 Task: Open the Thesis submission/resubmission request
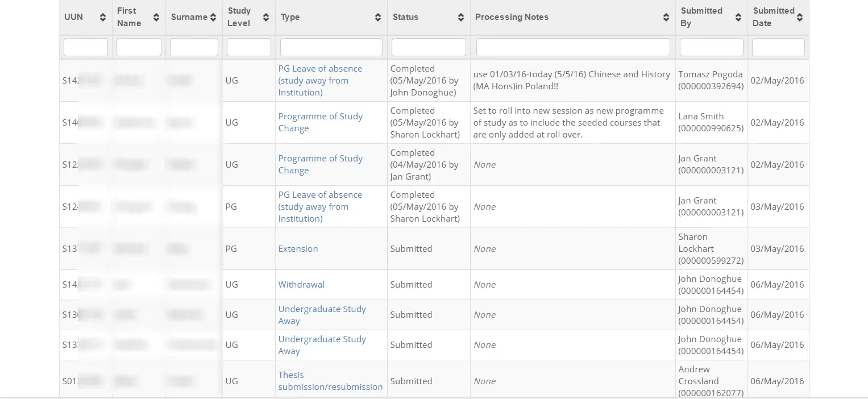point(330,381)
